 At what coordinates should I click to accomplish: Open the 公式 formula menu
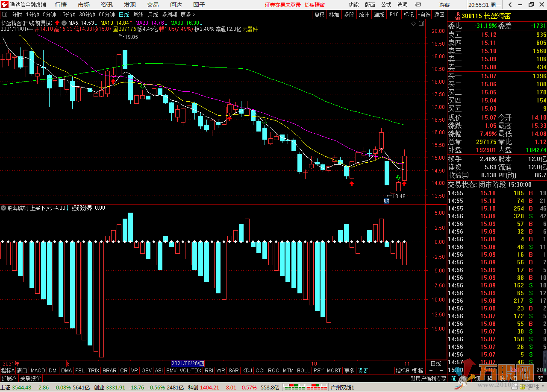pos(386,5)
